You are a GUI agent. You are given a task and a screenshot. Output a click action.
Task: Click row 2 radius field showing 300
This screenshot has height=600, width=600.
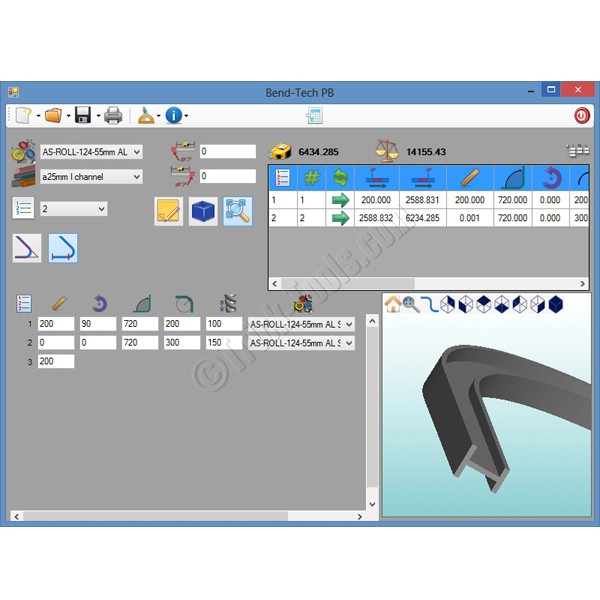coord(182,342)
